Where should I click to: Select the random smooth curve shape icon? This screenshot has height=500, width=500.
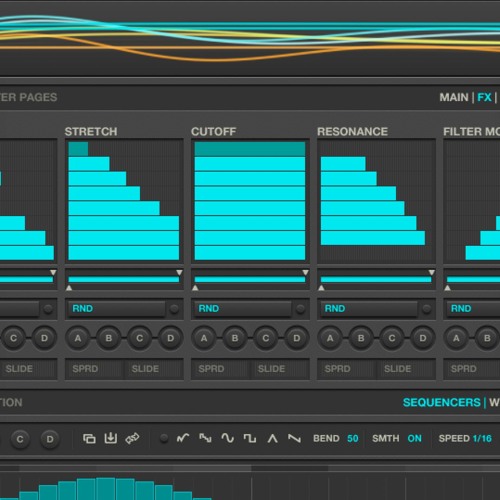click(183, 438)
